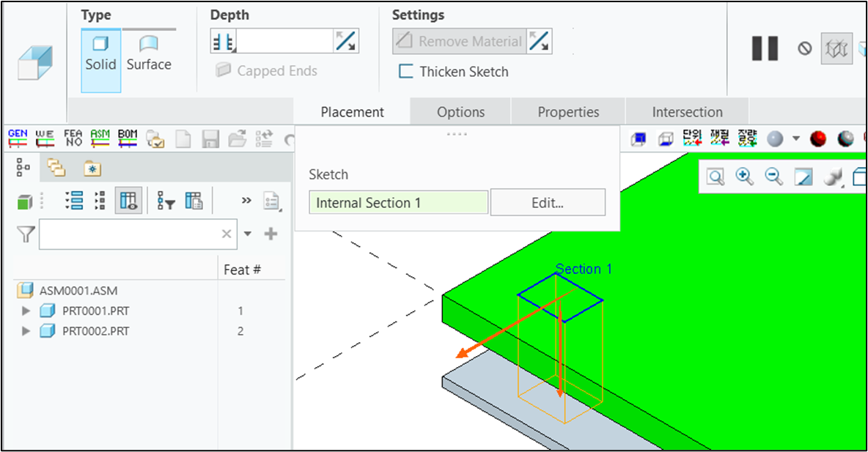This screenshot has height=452, width=868.
Task: Flip the material side next to Remove Material
Action: [x=539, y=42]
